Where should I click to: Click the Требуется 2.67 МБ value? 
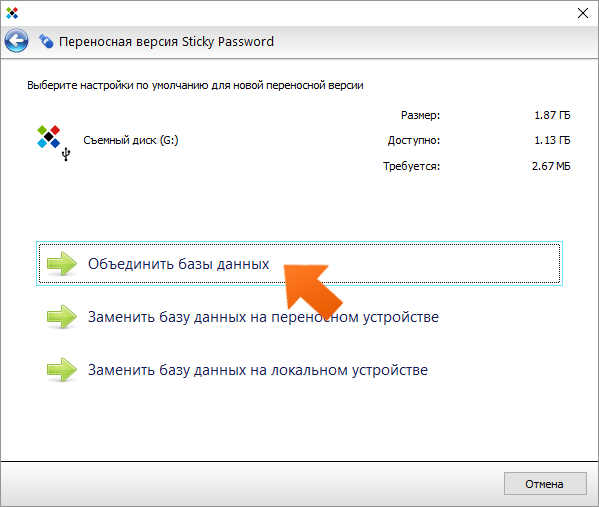[x=551, y=166]
